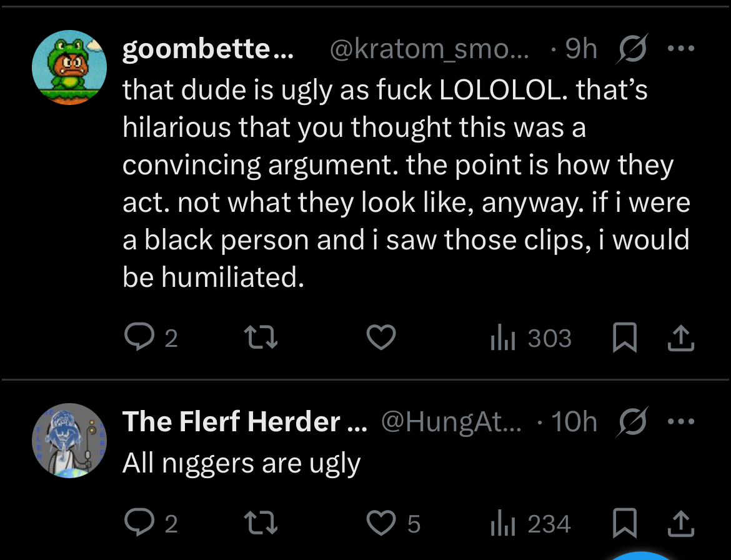Open more options menu for goombette's post
The width and height of the screenshot is (731, 560).
click(x=680, y=49)
